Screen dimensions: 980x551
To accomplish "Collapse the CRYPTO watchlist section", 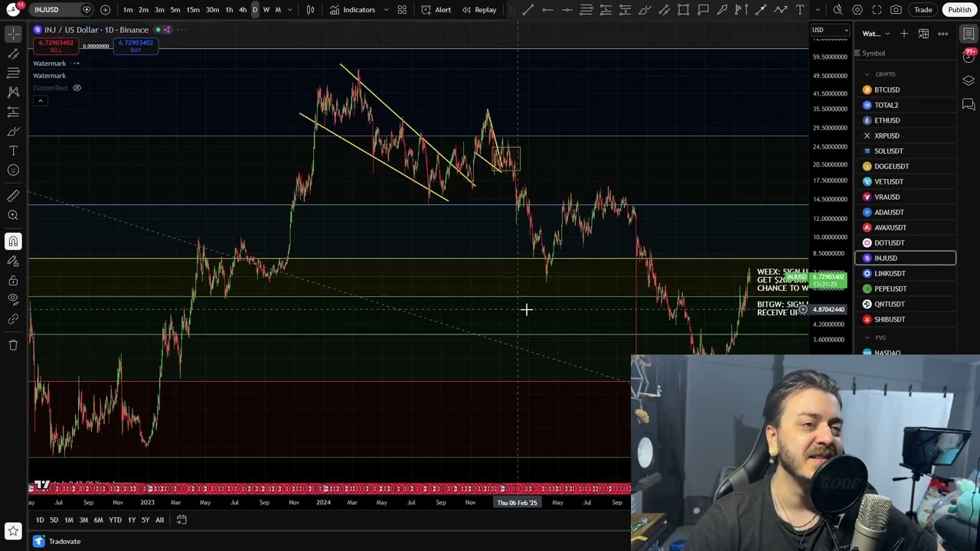I will point(867,74).
